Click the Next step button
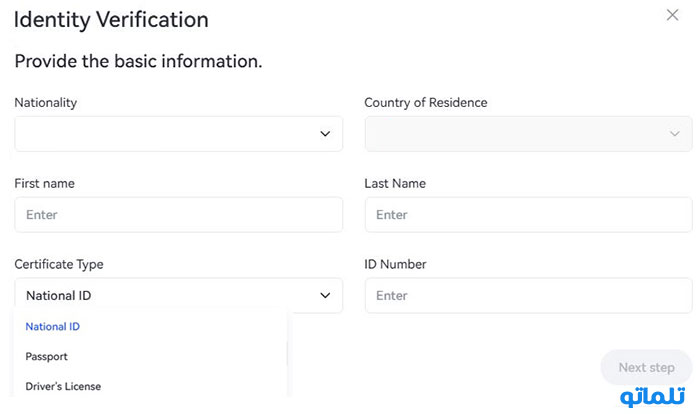 point(646,367)
